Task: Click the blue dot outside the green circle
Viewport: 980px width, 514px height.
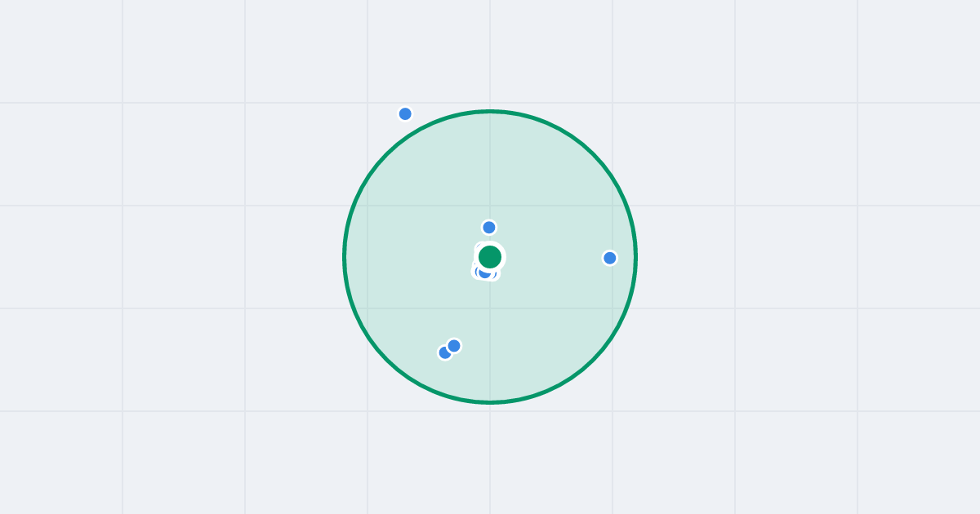Action: pos(405,113)
